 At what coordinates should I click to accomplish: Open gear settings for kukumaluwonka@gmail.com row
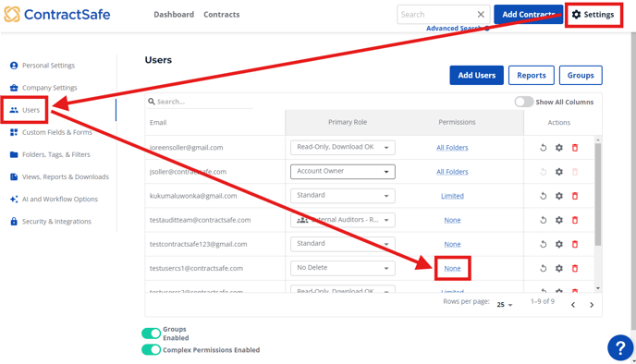pyautogui.click(x=559, y=196)
